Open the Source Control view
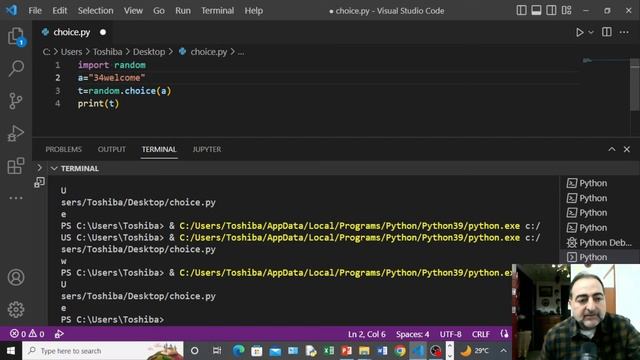This screenshot has height=360, width=640. pyautogui.click(x=16, y=101)
